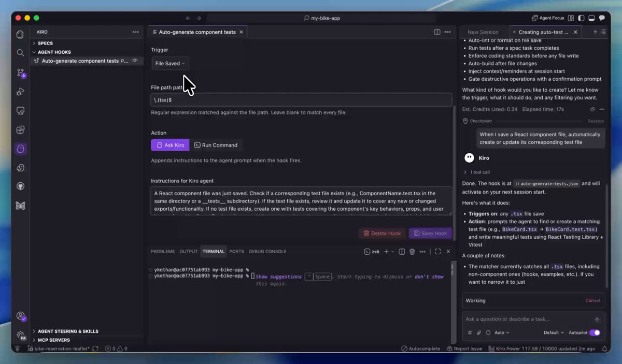Open Extensions view in activity bar

20,130
